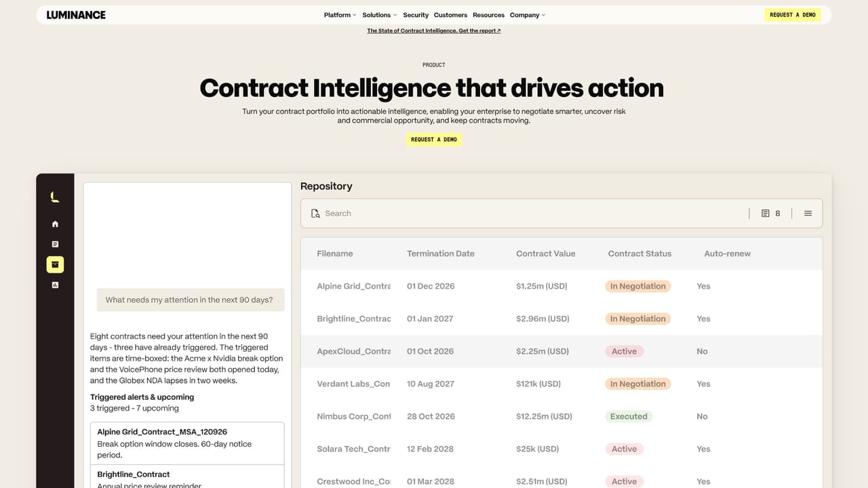The height and width of the screenshot is (488, 868).
Task: Select the Solara Tech_Contr file row
Action: tap(561, 449)
